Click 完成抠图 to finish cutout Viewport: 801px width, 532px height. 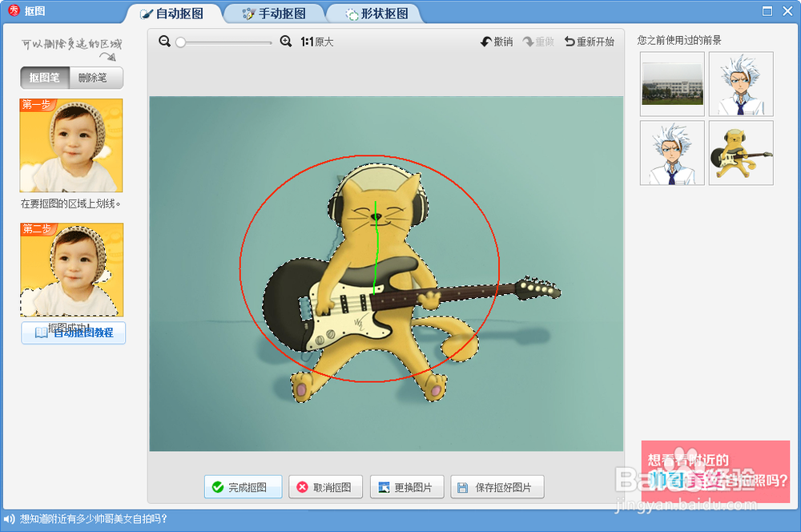tap(244, 487)
